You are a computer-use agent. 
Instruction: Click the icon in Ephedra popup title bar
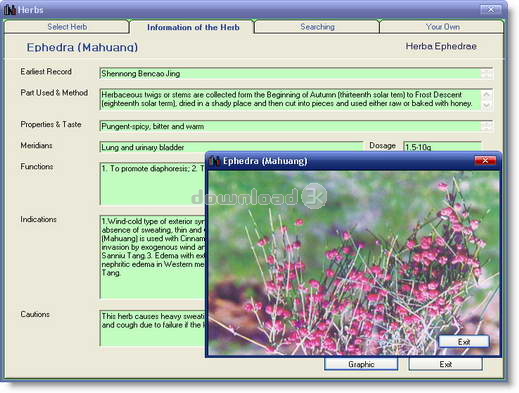tap(214, 161)
